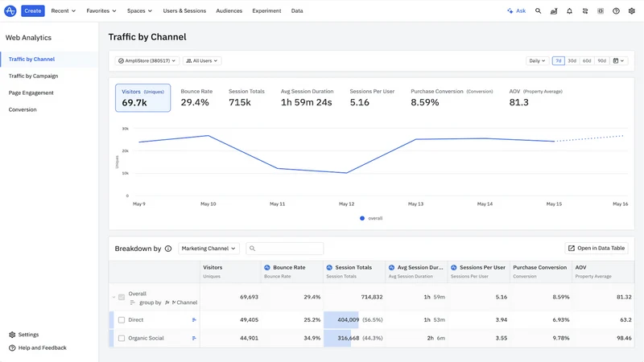Click the Ask AI sparkle button
This screenshot has width=644, height=362.
coord(516,11)
